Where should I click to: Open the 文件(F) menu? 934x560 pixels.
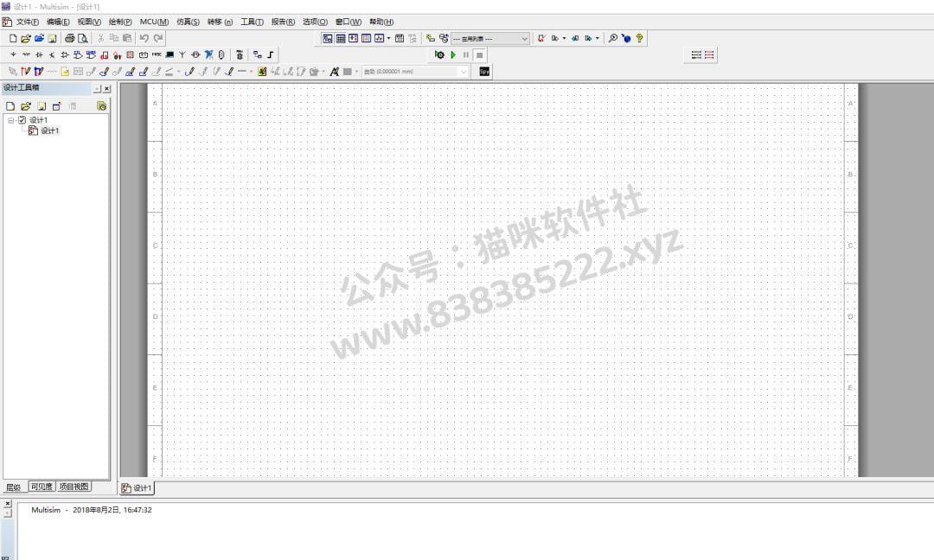28,22
